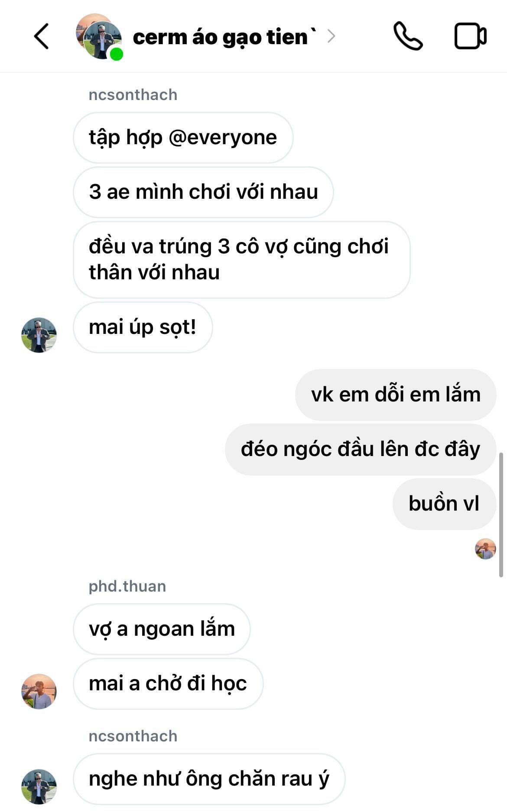507x812 pixels.
Task: Select your sent message 'vk em dỗi em lắm'
Action: pyautogui.click(x=396, y=395)
